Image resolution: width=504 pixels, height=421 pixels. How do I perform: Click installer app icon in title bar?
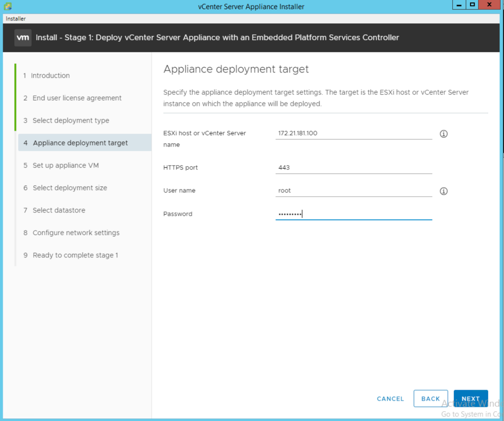pos(8,6)
